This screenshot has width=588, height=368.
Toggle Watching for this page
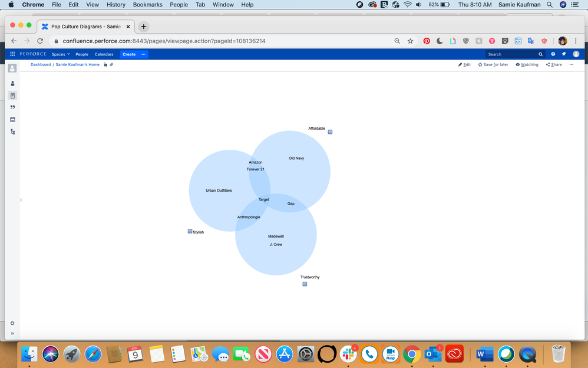[x=527, y=65]
